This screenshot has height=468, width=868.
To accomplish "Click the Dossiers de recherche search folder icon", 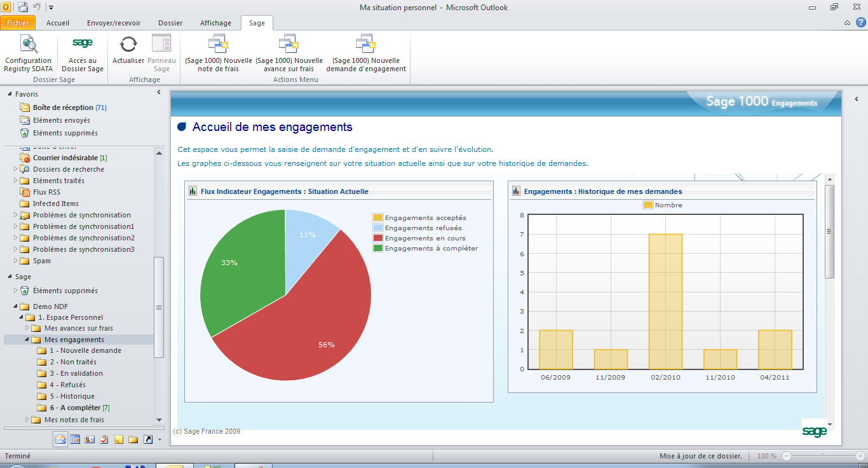I will pos(25,169).
